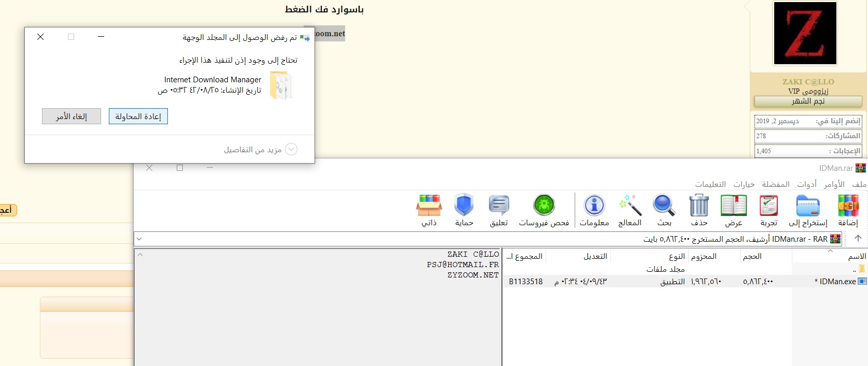Image resolution: width=868 pixels, height=366 pixels.
Task: Maximize the WinRAR IDMan.rar window
Action: click(180, 168)
